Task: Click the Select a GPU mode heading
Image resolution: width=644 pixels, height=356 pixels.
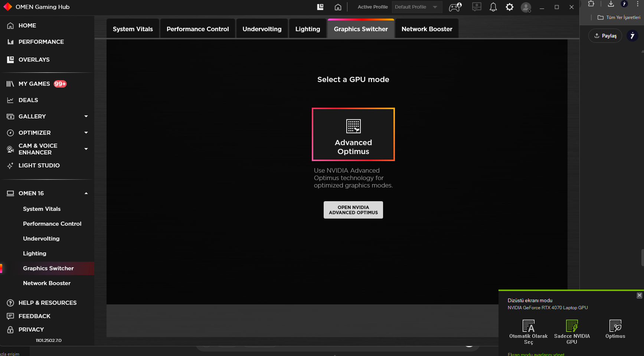Action: [353, 79]
